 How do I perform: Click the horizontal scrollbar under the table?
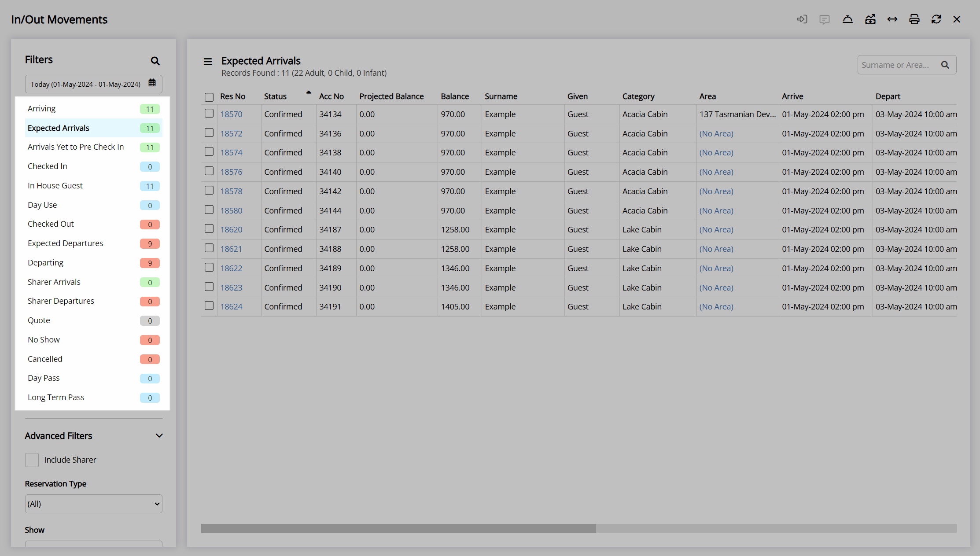(398, 528)
